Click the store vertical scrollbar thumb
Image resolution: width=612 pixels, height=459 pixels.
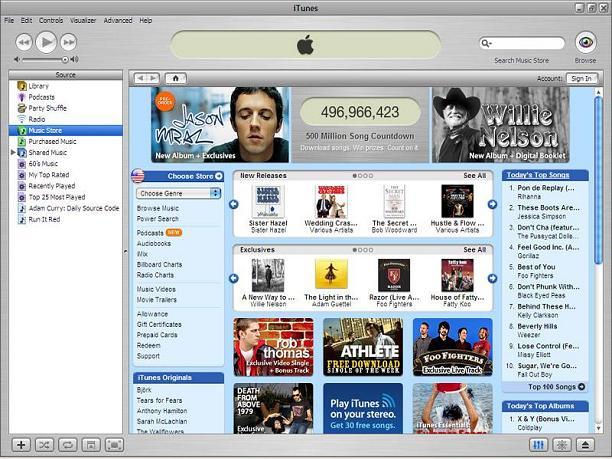coord(599,180)
